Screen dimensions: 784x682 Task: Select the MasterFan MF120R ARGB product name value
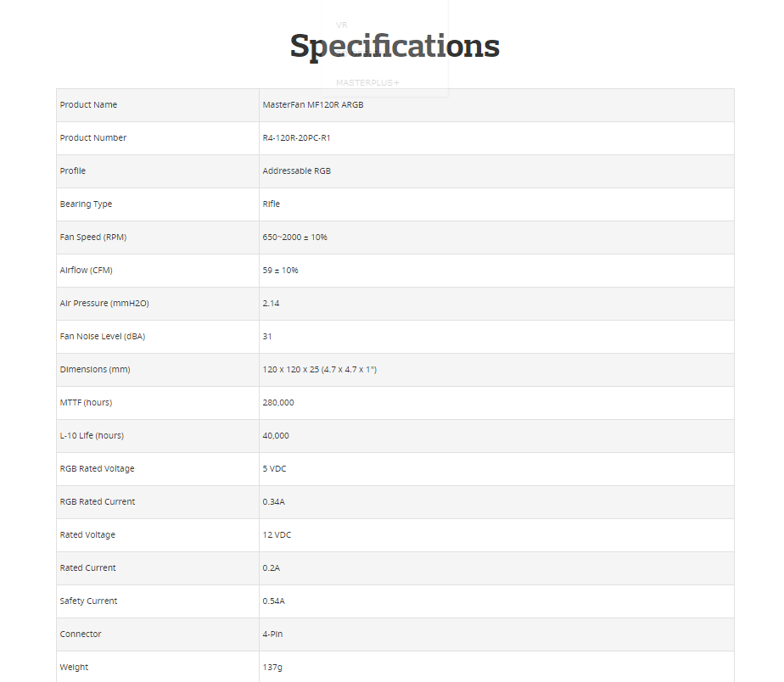313,105
